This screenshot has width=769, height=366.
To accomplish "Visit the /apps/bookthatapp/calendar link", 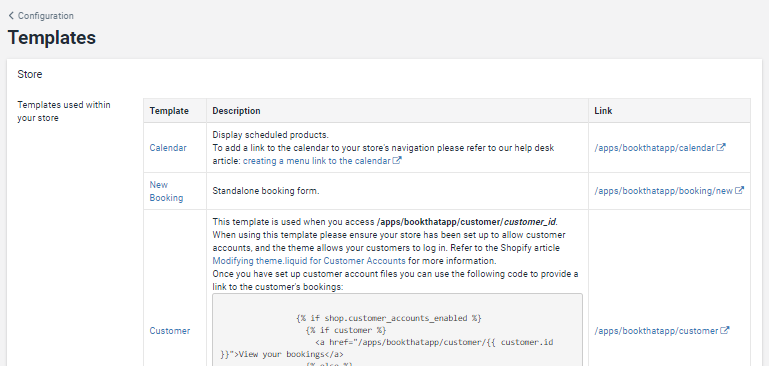I will (x=655, y=148).
